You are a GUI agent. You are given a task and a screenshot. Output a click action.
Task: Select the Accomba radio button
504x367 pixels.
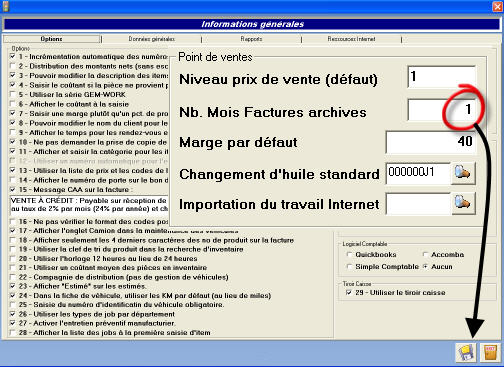click(425, 255)
